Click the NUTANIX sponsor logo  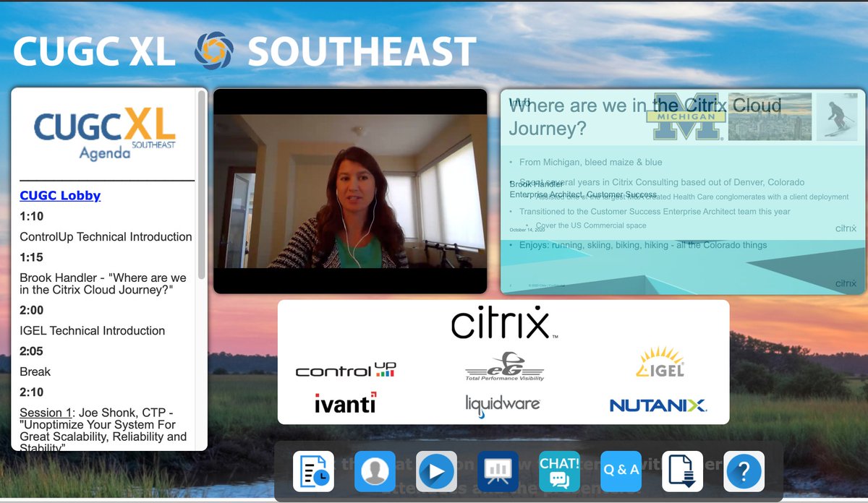click(x=658, y=405)
